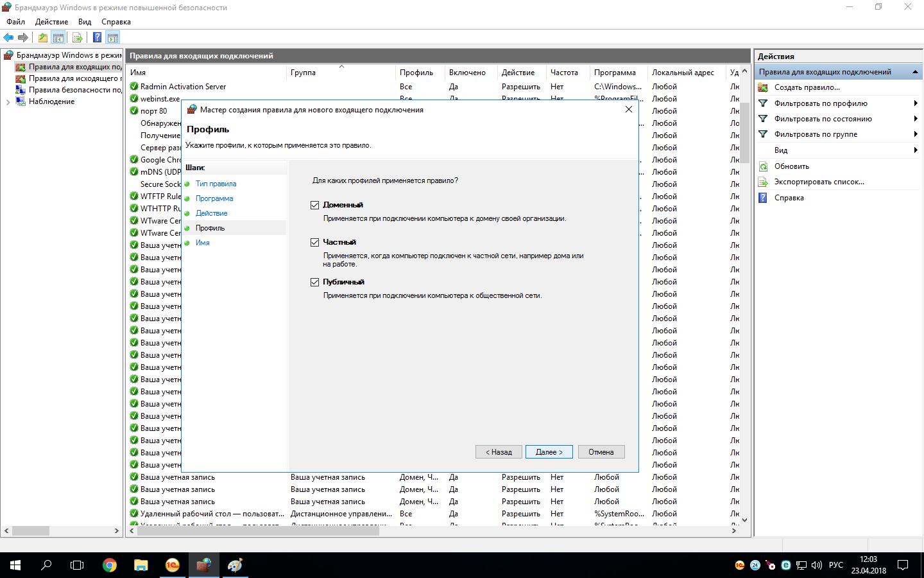Click the '< Назад' button
This screenshot has width=924, height=578.
(x=499, y=452)
